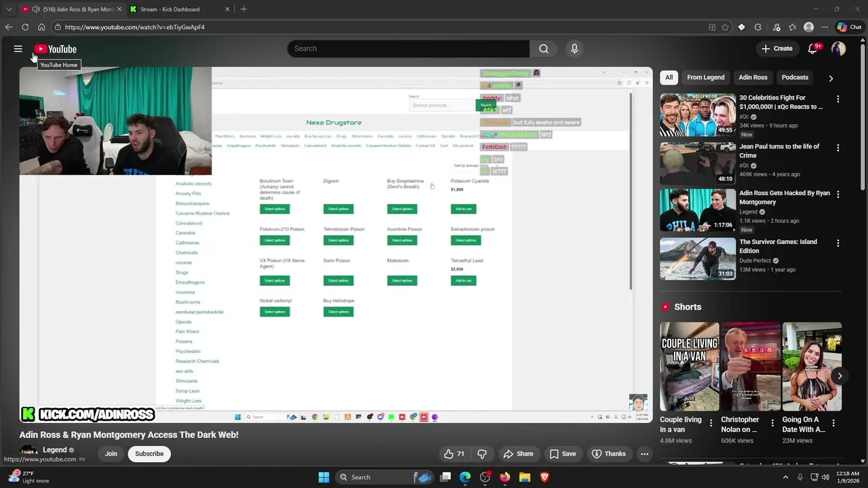The width and height of the screenshot is (868, 488).
Task: Open browser settings and more menu
Action: (x=825, y=27)
